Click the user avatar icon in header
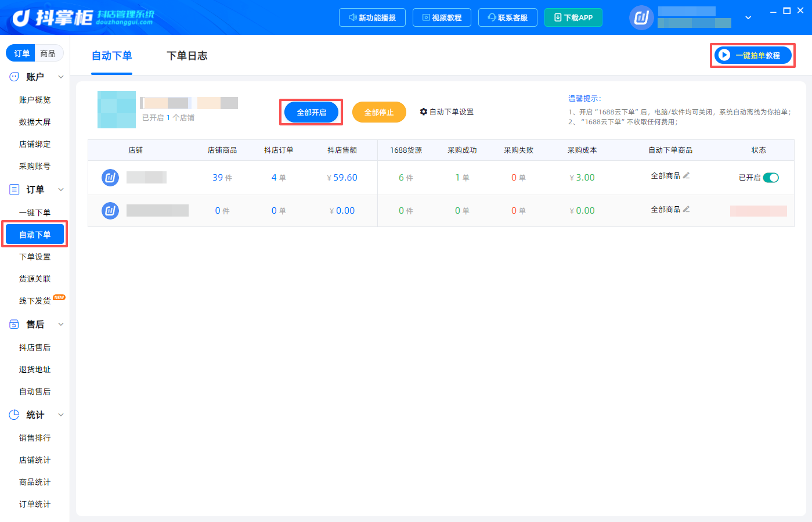Image resolution: width=812 pixels, height=522 pixels. pos(641,17)
